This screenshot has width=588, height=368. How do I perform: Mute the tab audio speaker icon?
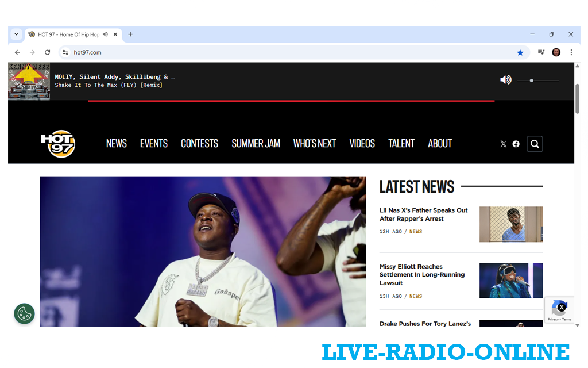106,34
